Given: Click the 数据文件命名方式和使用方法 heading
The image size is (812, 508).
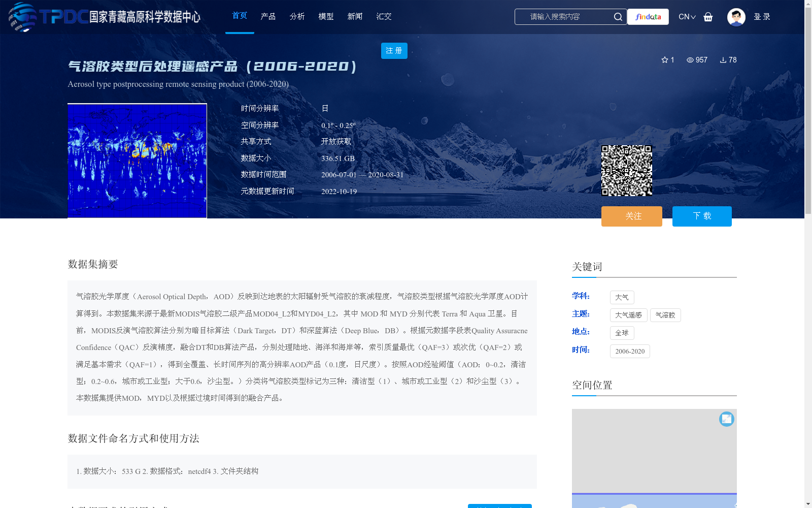Looking at the screenshot, I should (x=133, y=438).
